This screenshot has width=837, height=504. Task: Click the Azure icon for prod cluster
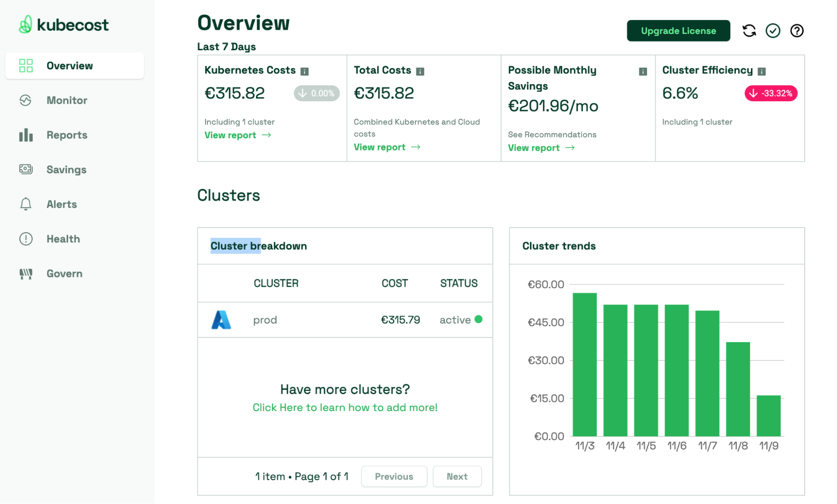(221, 320)
